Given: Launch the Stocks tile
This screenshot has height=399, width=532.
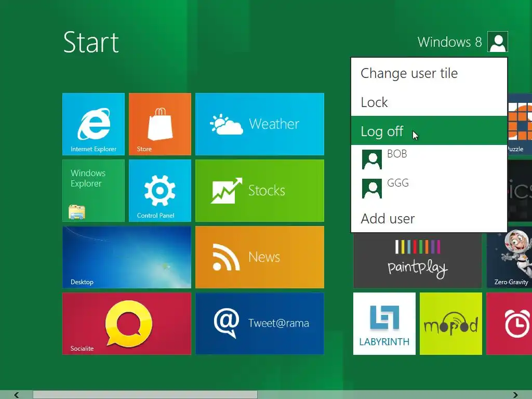Looking at the screenshot, I should click(x=260, y=190).
